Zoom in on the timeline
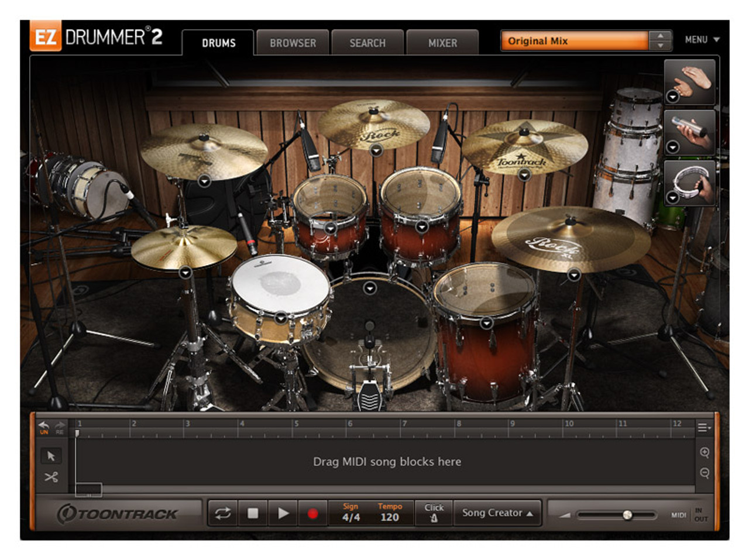The image size is (749, 560). (705, 452)
